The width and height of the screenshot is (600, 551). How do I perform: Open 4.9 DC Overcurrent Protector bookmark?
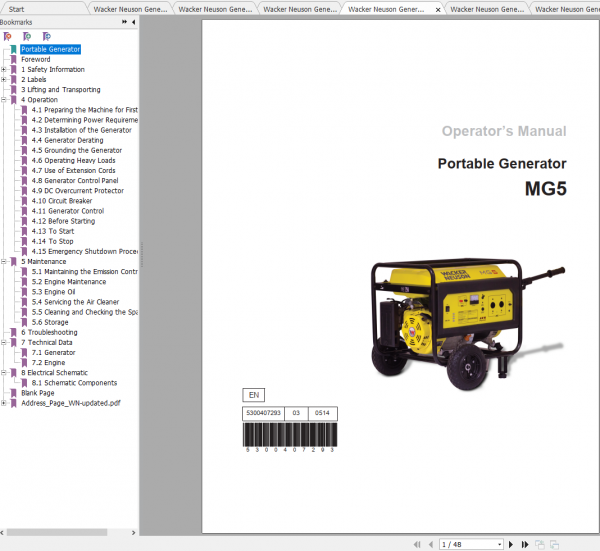pos(78,191)
